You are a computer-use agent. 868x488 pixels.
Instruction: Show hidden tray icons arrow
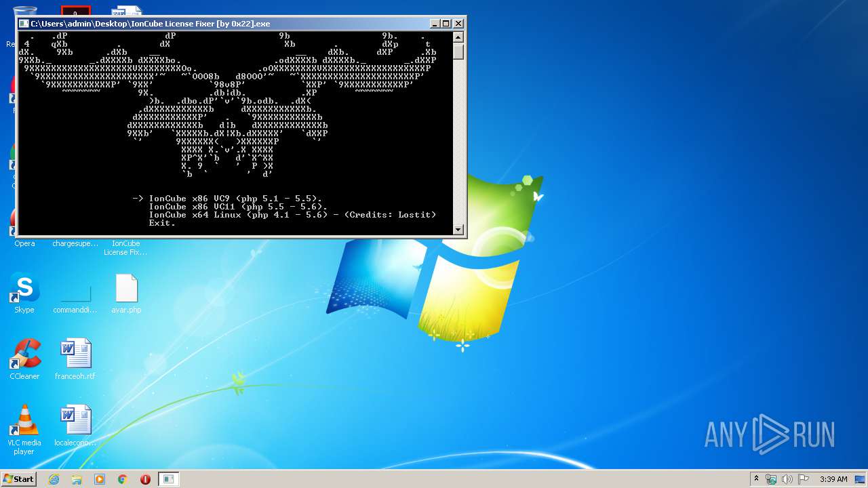756,479
